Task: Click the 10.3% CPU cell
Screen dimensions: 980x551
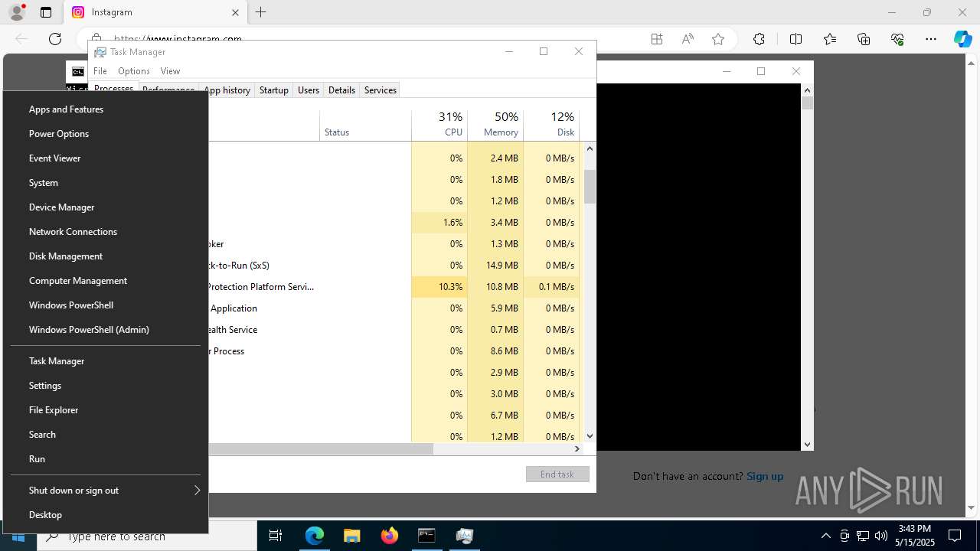Action: pos(439,287)
